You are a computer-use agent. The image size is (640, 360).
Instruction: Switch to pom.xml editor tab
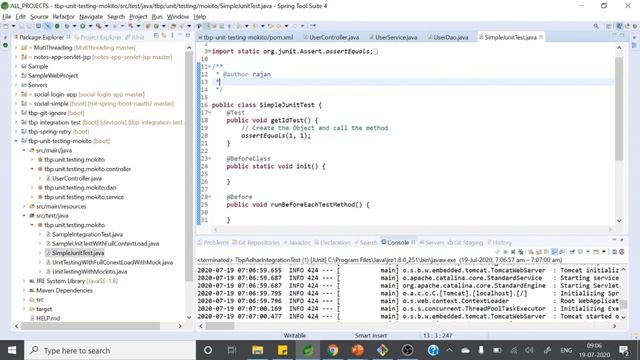pos(245,37)
